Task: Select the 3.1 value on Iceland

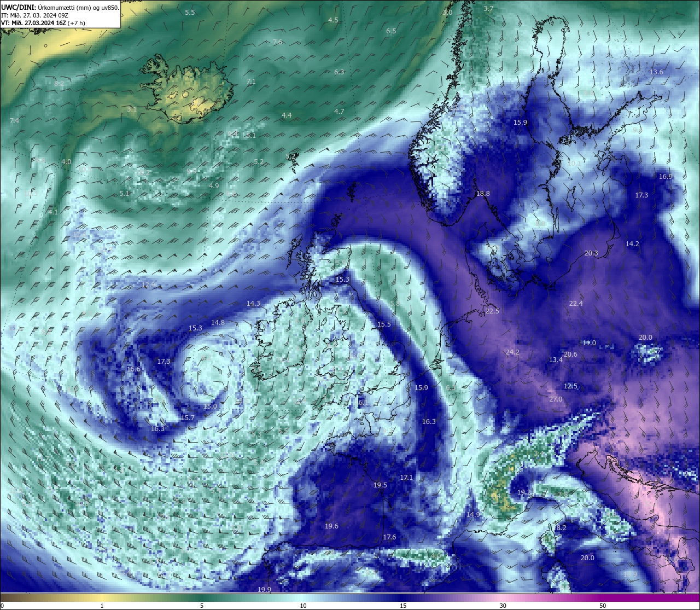Action: pyautogui.click(x=132, y=109)
